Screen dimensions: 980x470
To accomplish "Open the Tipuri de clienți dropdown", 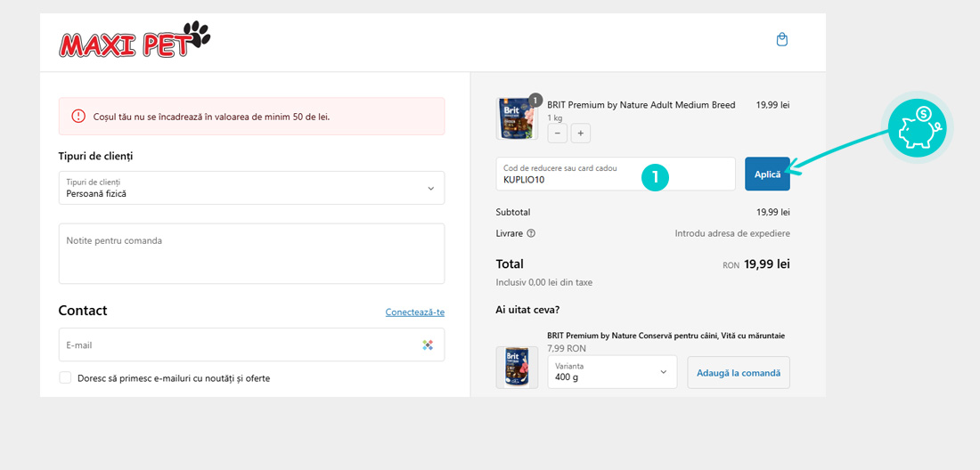I will [251, 188].
